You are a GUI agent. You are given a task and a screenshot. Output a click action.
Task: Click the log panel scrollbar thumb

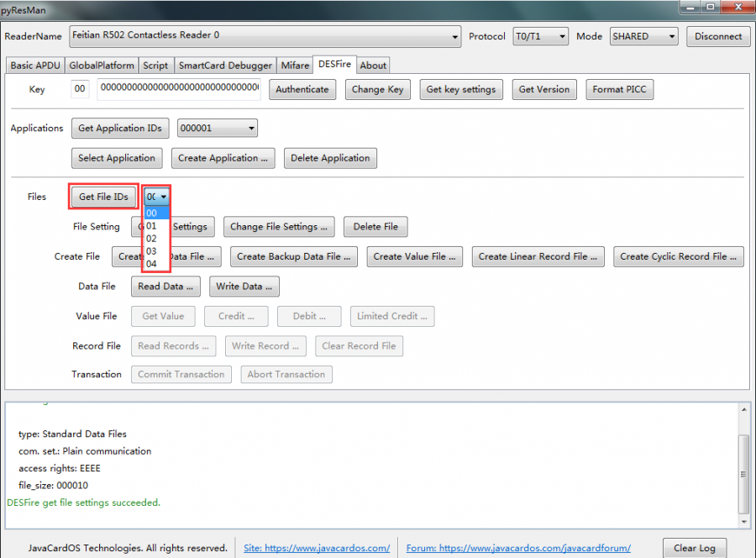[x=744, y=475]
